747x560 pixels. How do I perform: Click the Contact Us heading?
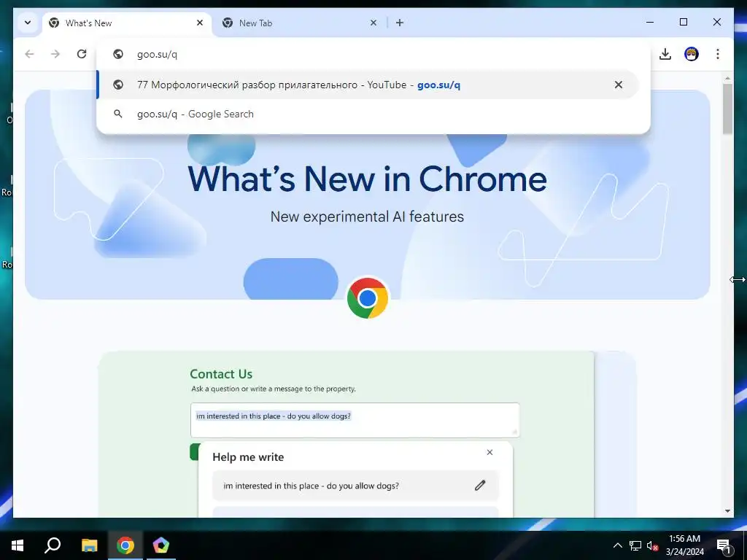click(x=221, y=374)
